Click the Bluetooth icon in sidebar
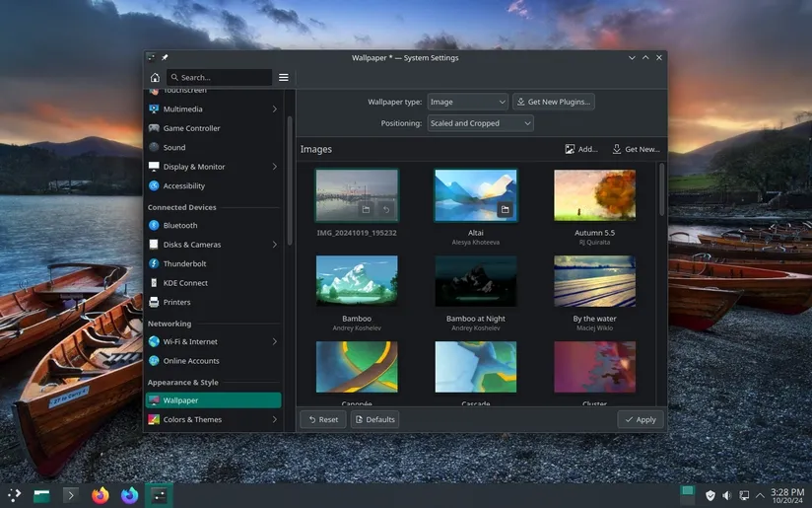This screenshot has height=508, width=812. pyautogui.click(x=154, y=225)
